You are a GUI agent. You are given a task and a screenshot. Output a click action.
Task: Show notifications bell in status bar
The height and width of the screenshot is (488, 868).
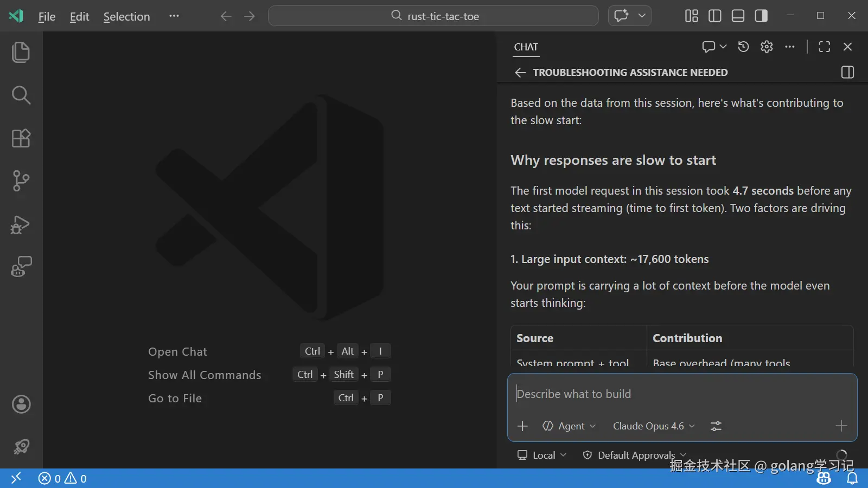pos(853,478)
